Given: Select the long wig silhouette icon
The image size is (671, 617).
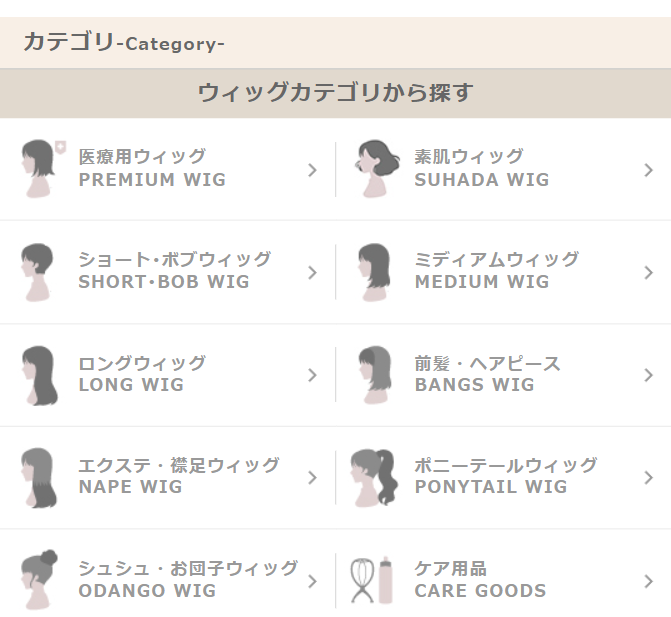Looking at the screenshot, I should [x=39, y=375].
